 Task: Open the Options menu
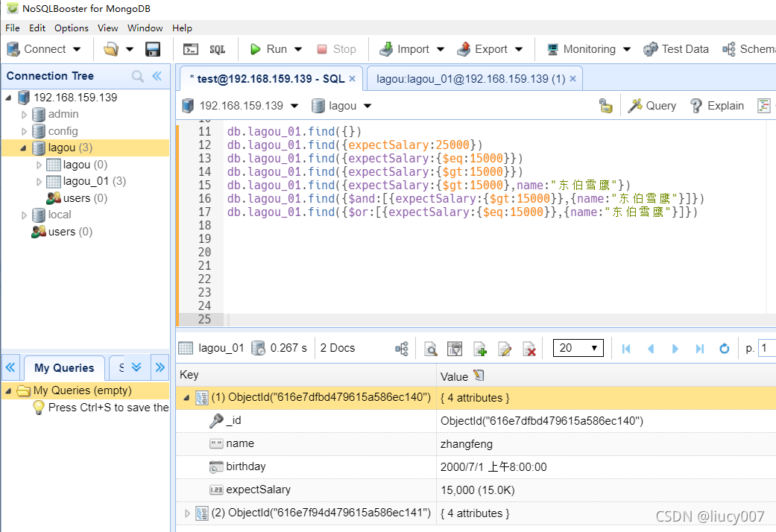coord(72,28)
